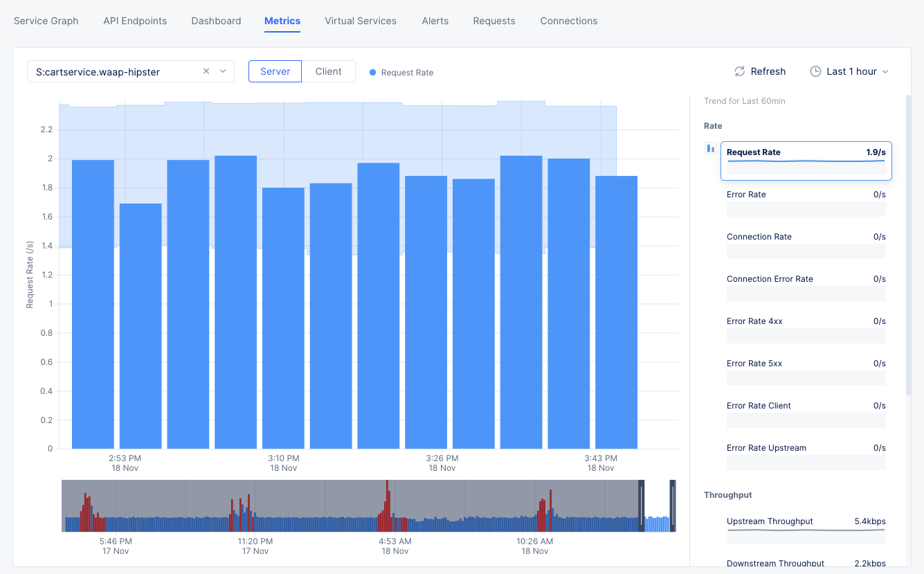Select the Connection Rate metric card

(806, 244)
